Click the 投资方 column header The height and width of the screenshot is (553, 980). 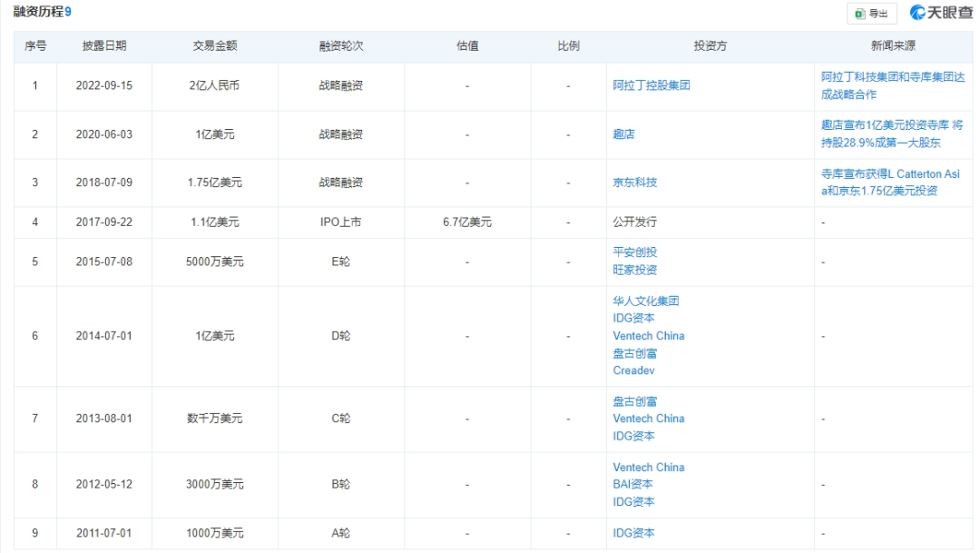pyautogui.click(x=710, y=45)
